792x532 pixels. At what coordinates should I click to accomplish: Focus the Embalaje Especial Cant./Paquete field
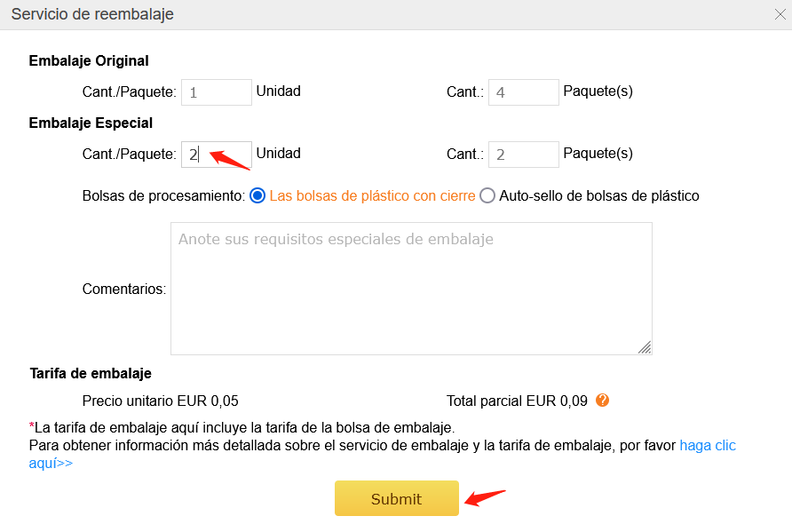217,155
